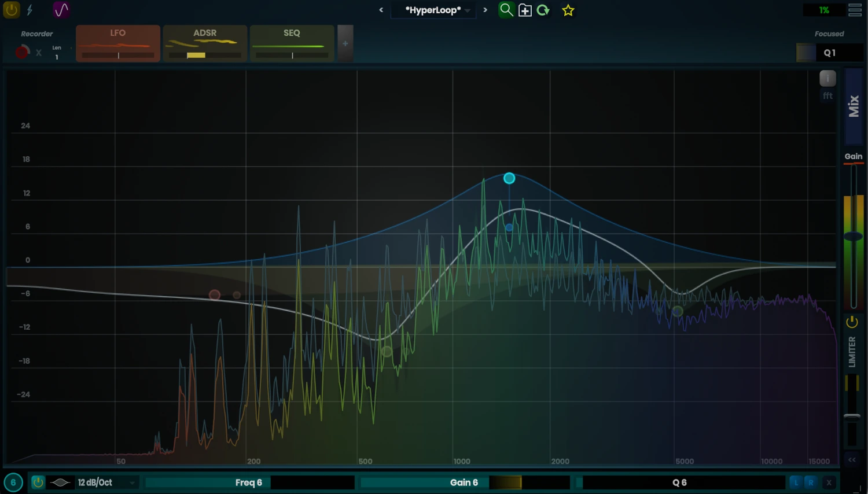Open the preset browser magnifier icon
868x494 pixels.
pos(506,10)
